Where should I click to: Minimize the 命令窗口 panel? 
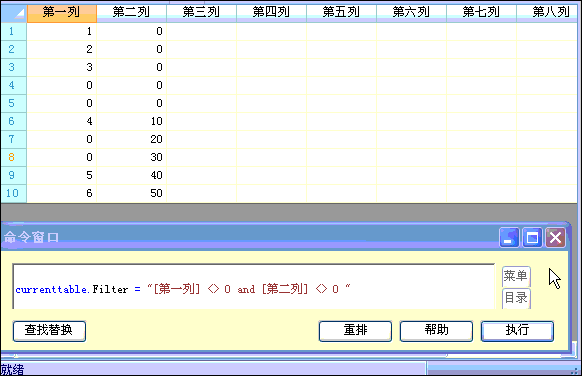pos(509,237)
